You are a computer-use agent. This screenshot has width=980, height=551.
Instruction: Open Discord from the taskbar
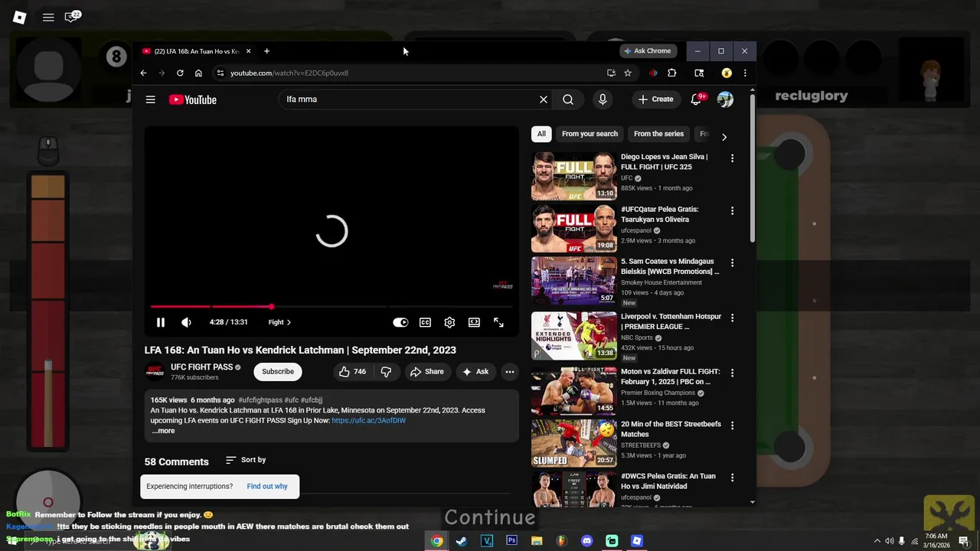tap(586, 541)
